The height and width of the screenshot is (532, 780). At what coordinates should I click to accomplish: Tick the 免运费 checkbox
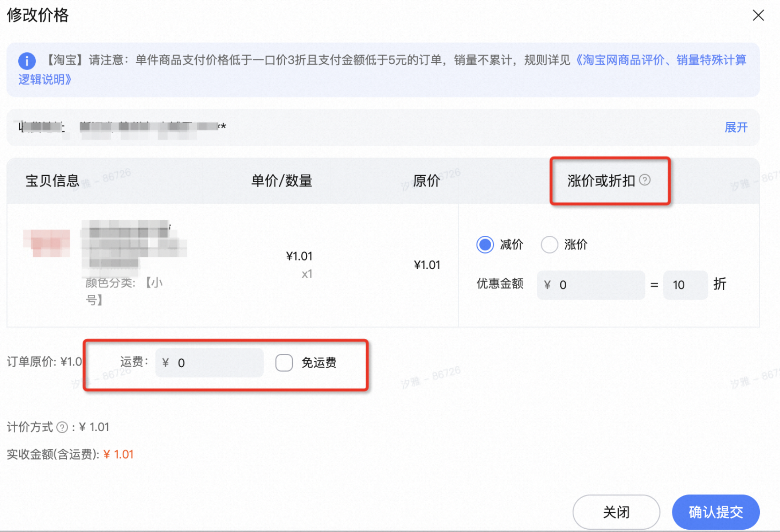[x=284, y=363]
